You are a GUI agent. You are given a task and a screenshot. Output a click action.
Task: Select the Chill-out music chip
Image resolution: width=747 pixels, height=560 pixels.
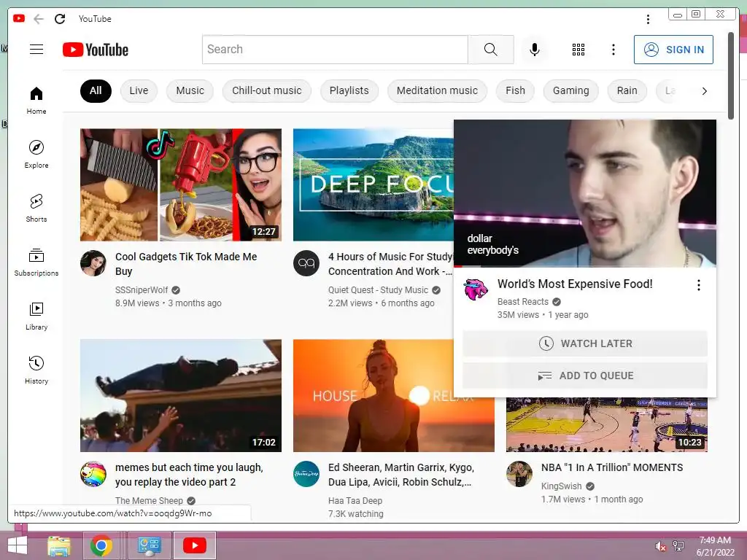(x=267, y=91)
